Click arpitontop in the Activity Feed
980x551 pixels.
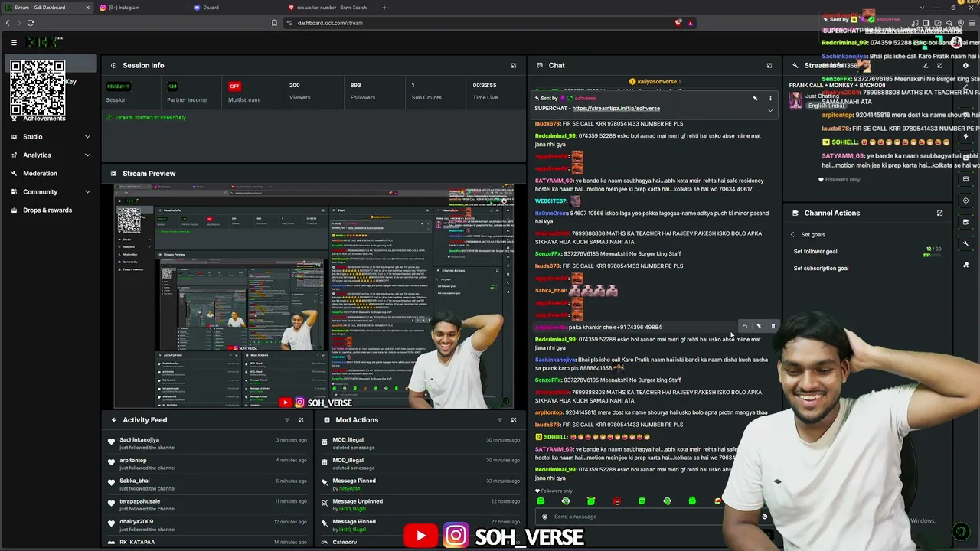click(133, 461)
